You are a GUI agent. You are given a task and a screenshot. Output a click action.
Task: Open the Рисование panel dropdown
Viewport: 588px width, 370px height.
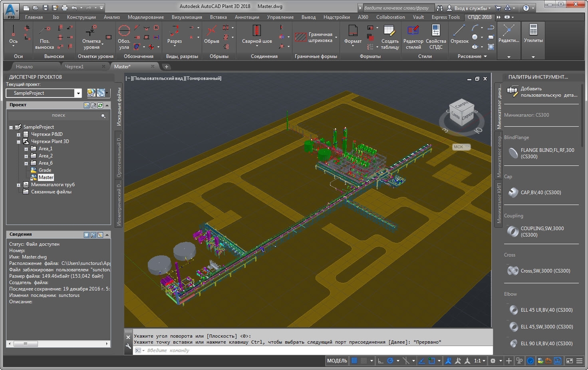point(472,56)
